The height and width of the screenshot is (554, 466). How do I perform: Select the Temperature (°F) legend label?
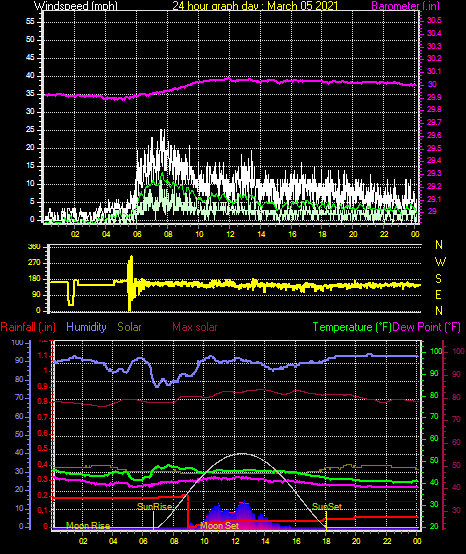tap(352, 327)
